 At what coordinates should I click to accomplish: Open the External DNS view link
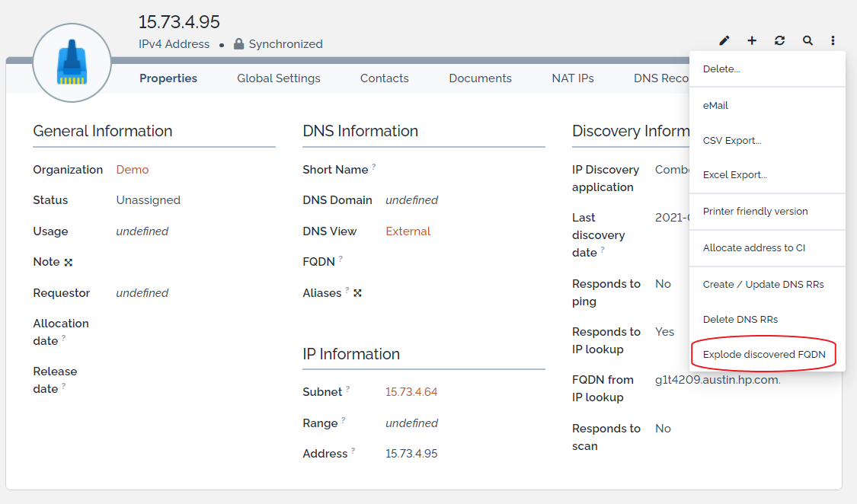pyautogui.click(x=408, y=231)
